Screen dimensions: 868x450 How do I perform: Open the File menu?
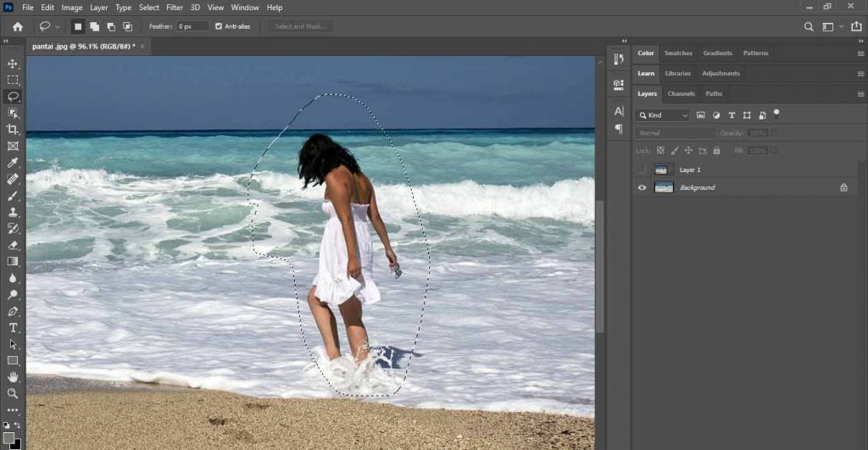pos(28,7)
